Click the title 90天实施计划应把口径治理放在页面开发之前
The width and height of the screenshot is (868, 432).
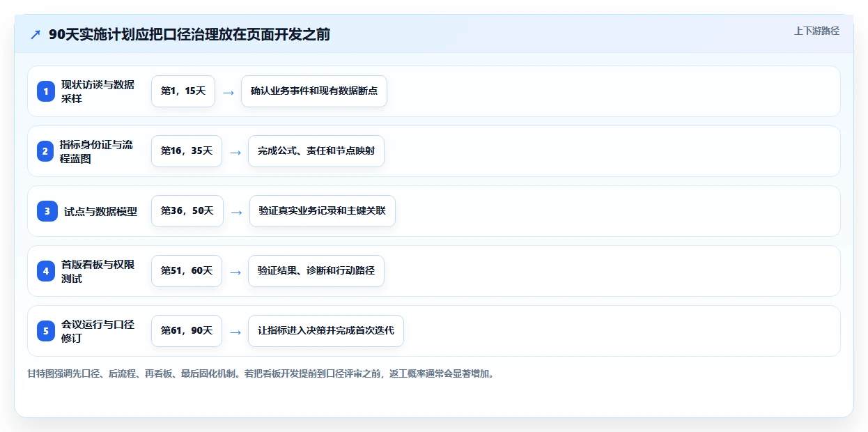pyautogui.click(x=189, y=34)
